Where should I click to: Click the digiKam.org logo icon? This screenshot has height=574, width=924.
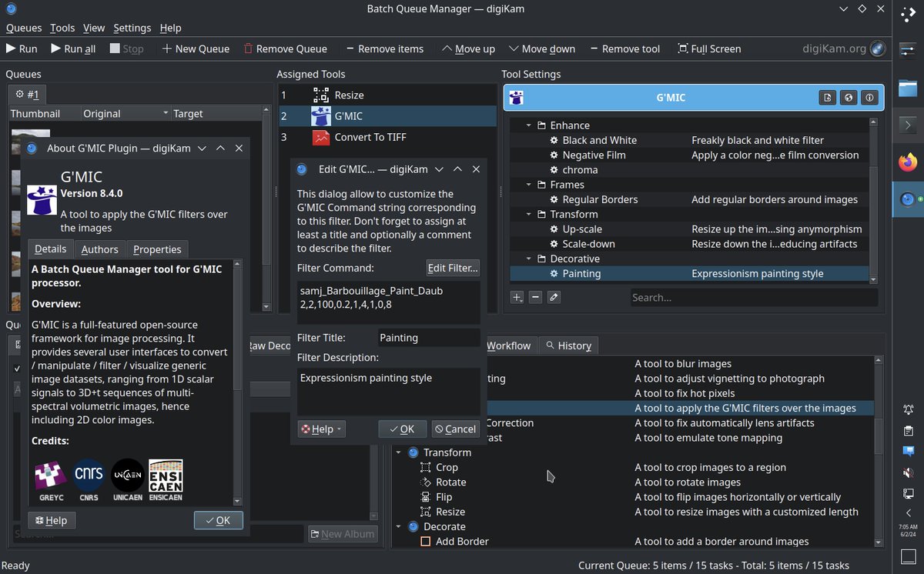click(877, 48)
